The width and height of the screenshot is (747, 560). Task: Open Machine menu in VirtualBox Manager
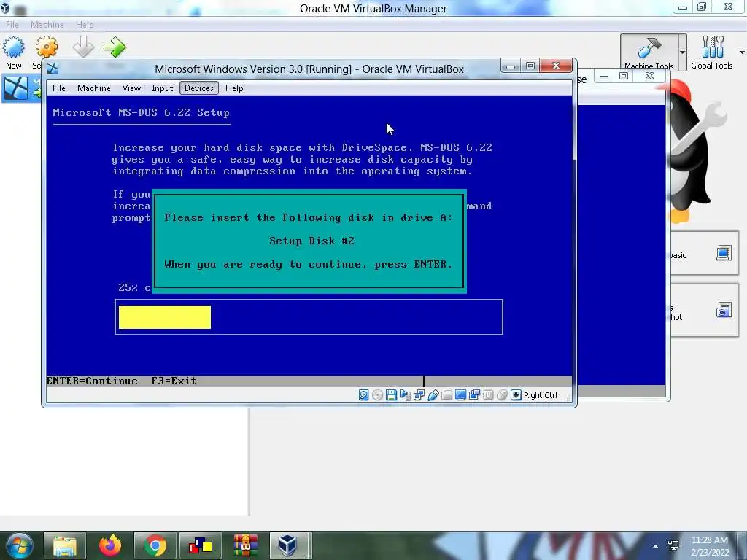[x=47, y=24]
